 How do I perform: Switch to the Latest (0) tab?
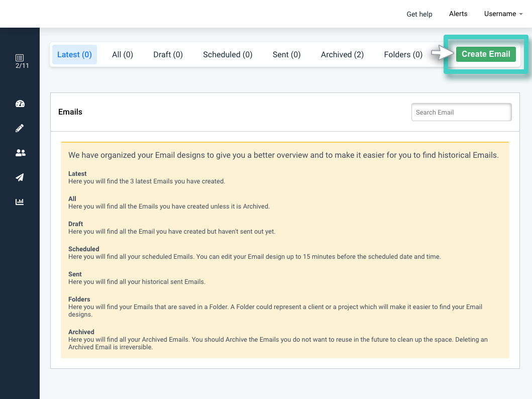coord(75,55)
